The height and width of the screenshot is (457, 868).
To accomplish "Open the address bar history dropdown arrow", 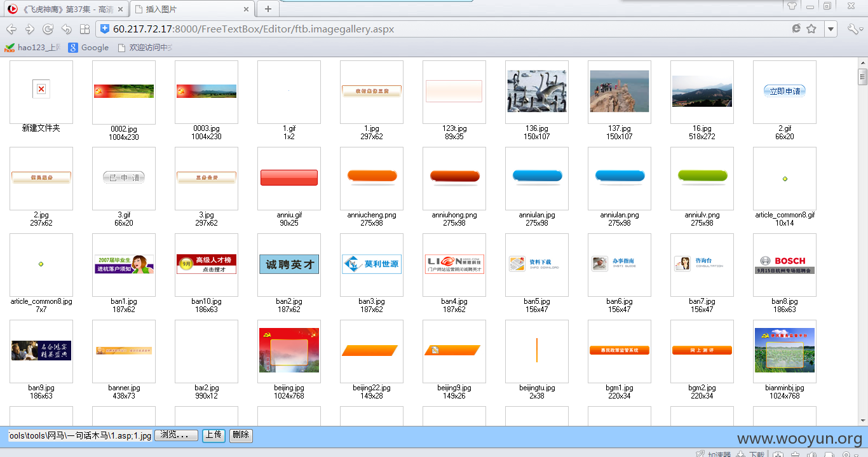I will point(831,29).
